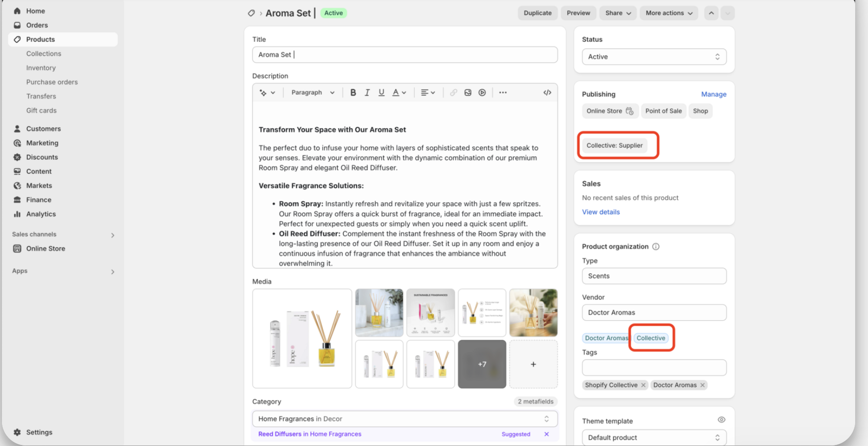Click the insert link icon
The image size is (868, 446).
pos(453,93)
